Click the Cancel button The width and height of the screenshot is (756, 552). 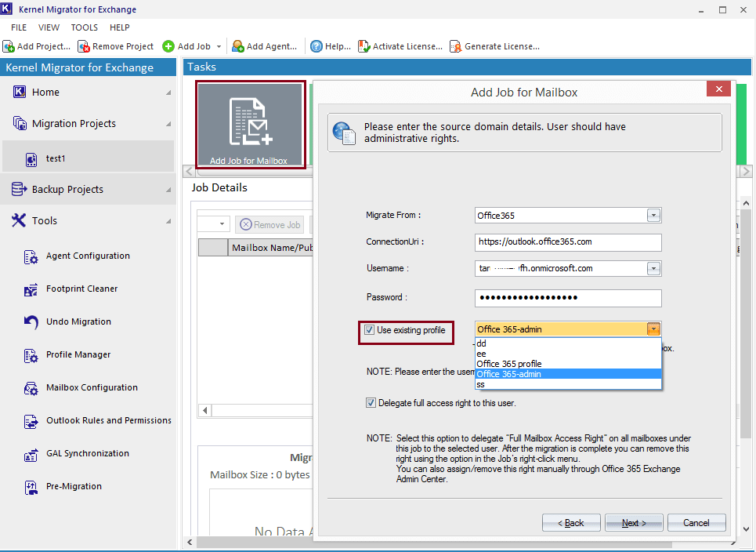tap(696, 522)
